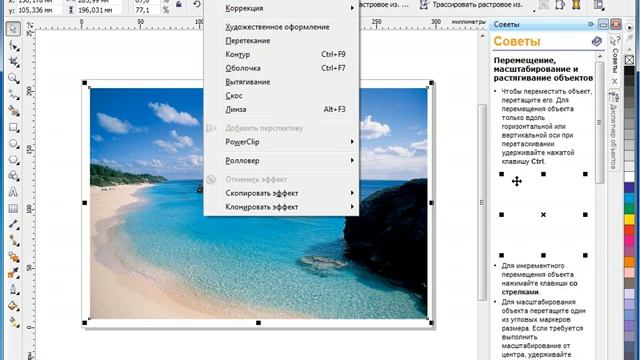The width and height of the screenshot is (640, 360).
Task: Click the book icon in the Советы panel
Action: (x=596, y=41)
